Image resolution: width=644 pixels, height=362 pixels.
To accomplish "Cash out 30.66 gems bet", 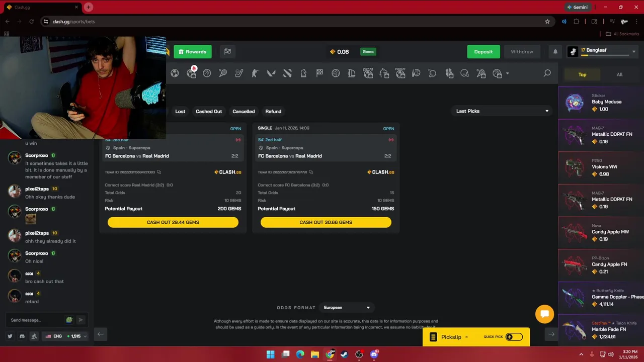I will click(326, 222).
